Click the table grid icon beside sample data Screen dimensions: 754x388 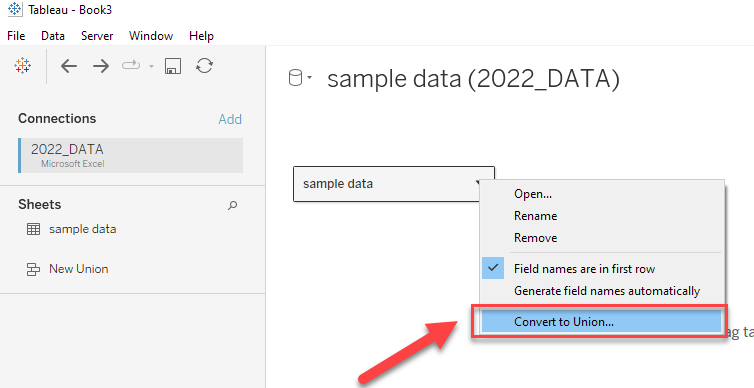pos(33,229)
